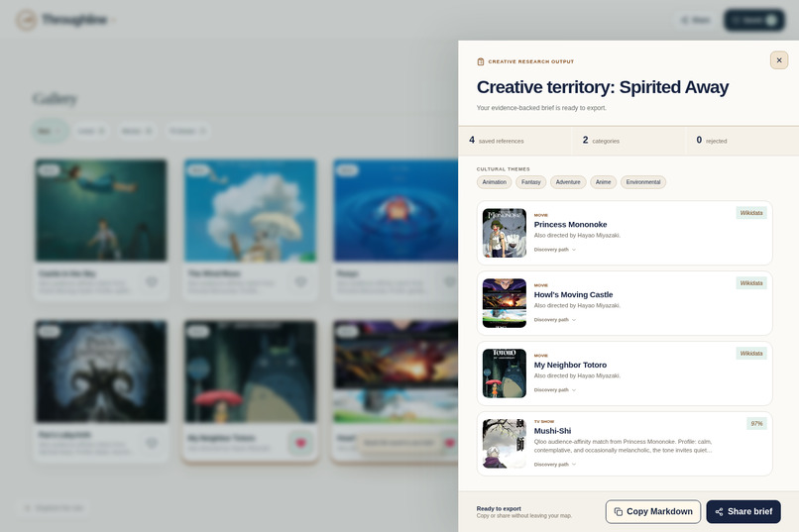Select the Fantasy theme chip

(x=531, y=182)
